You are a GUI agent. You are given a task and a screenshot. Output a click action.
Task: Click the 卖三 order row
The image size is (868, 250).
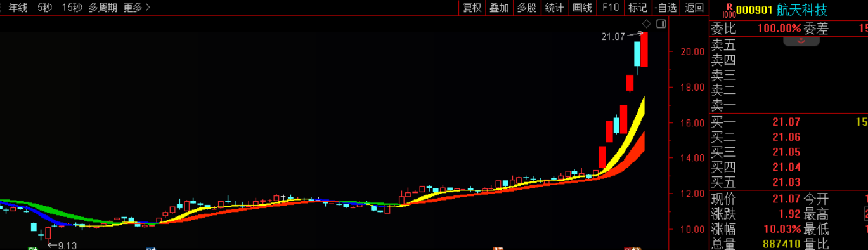pos(788,76)
